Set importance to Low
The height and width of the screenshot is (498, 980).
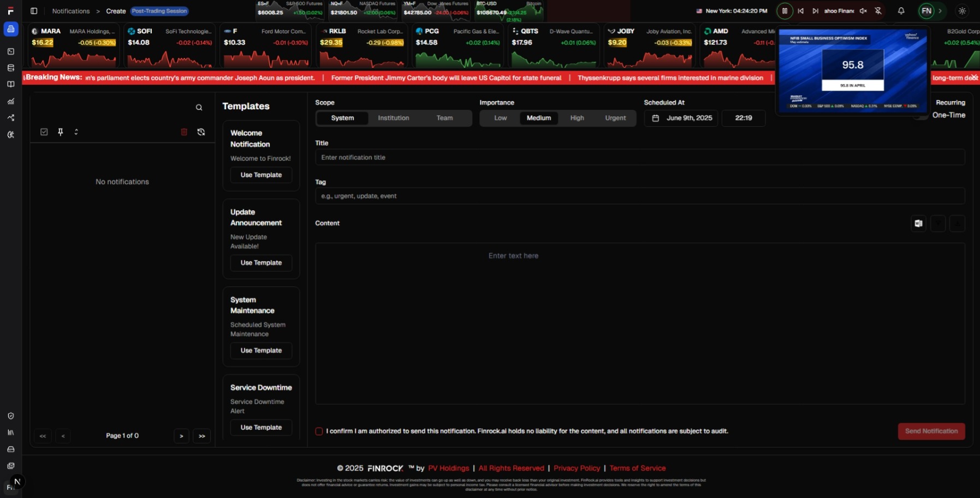pos(501,118)
